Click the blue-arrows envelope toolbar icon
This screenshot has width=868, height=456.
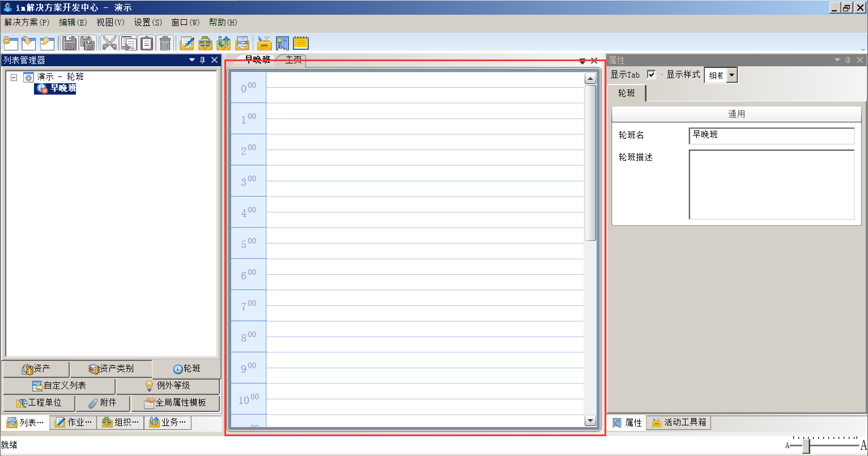click(x=224, y=43)
